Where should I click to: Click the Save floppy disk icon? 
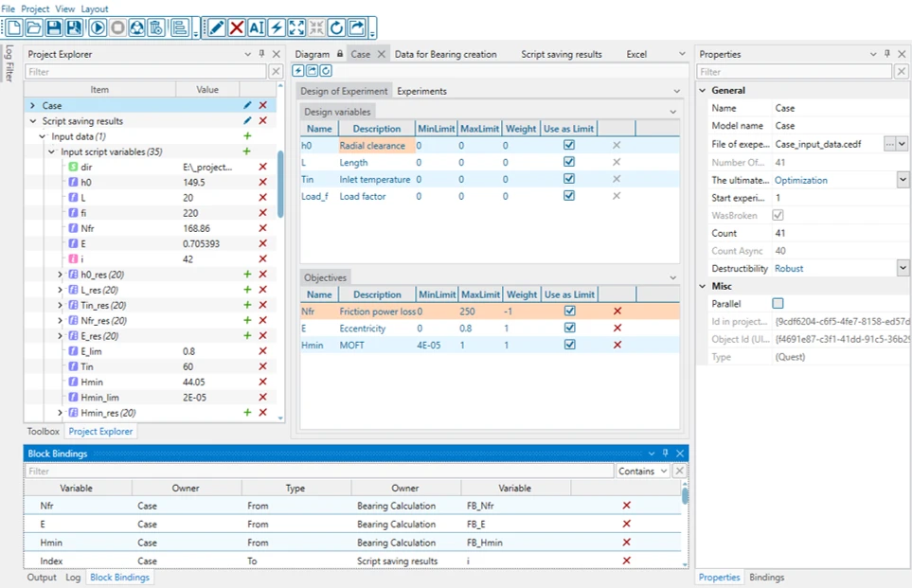tap(54, 28)
